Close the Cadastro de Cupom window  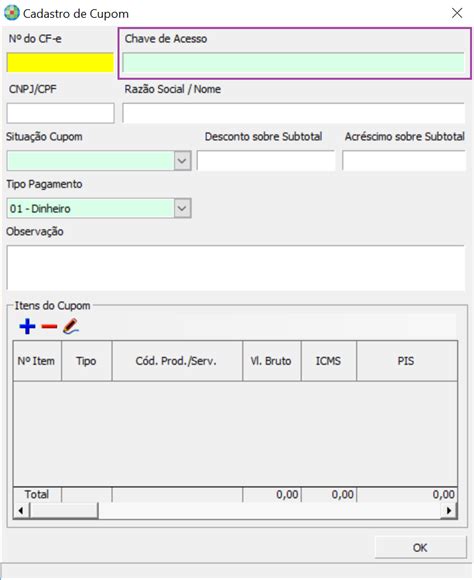tap(457, 13)
